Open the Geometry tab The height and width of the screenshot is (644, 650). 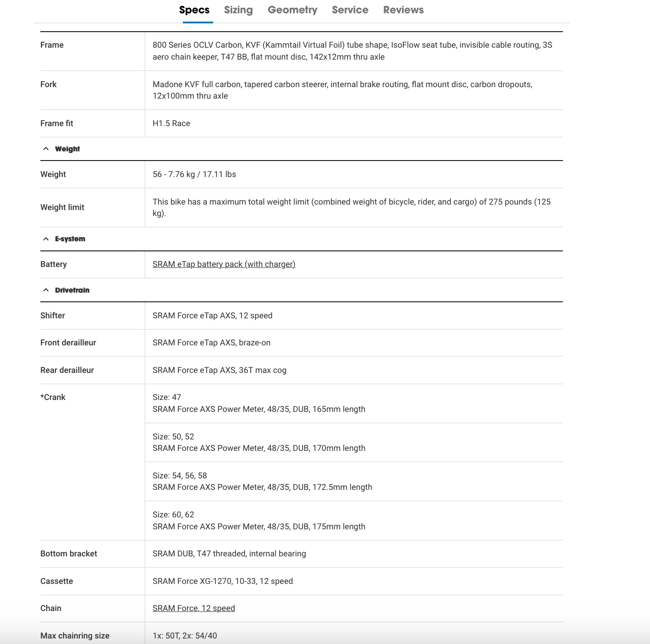(x=292, y=10)
